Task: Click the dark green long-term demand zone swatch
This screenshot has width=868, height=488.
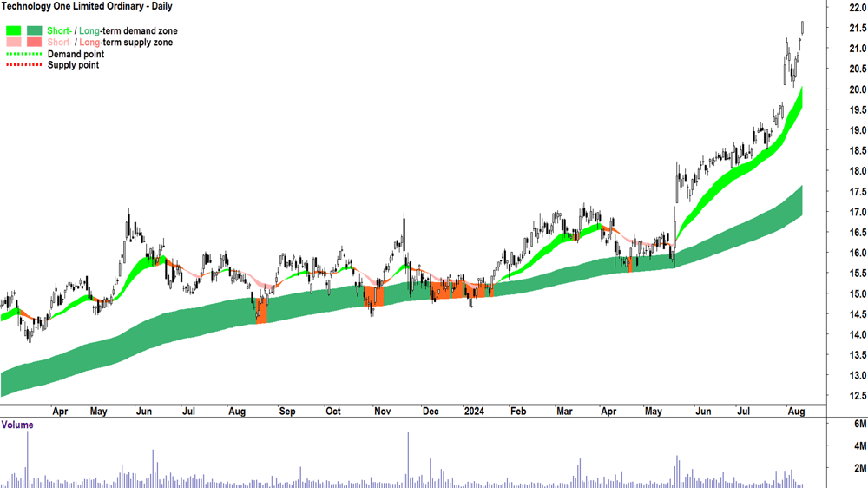Action: (x=35, y=30)
